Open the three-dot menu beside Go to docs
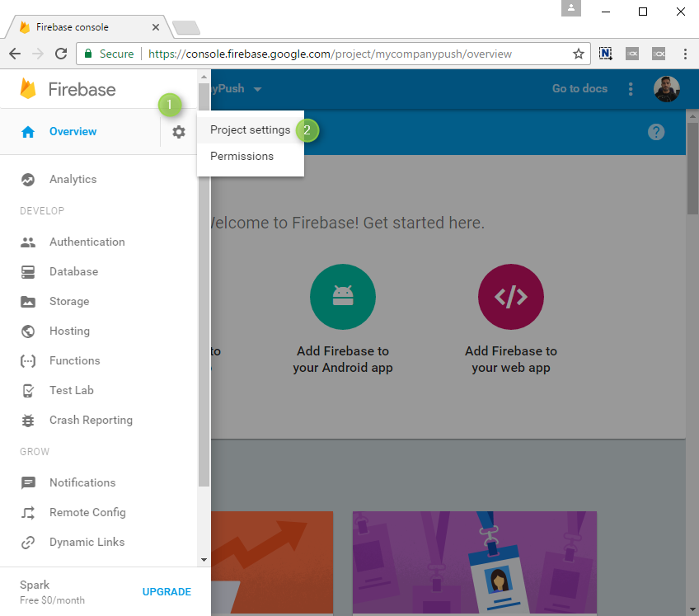699x616 pixels. (x=631, y=89)
